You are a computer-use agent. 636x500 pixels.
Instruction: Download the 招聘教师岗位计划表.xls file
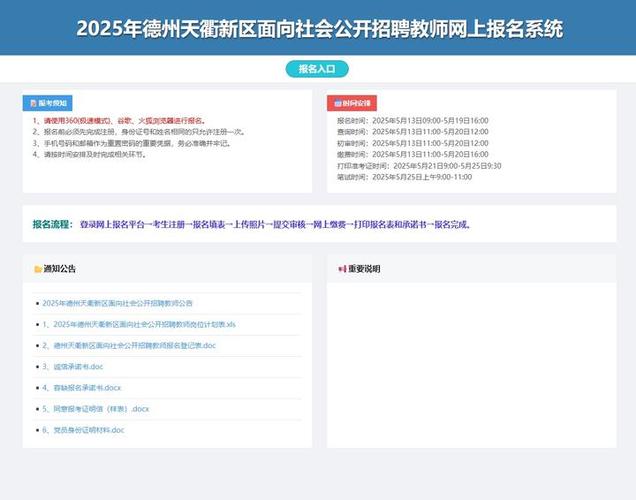coord(139,324)
